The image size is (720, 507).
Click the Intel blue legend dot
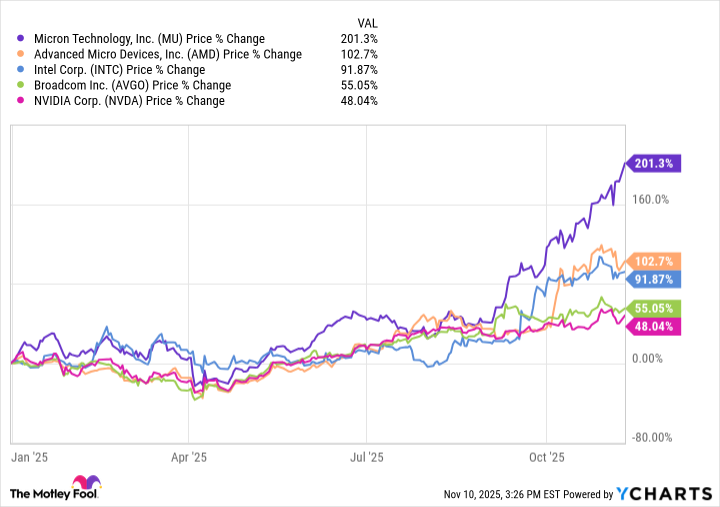pos(22,70)
